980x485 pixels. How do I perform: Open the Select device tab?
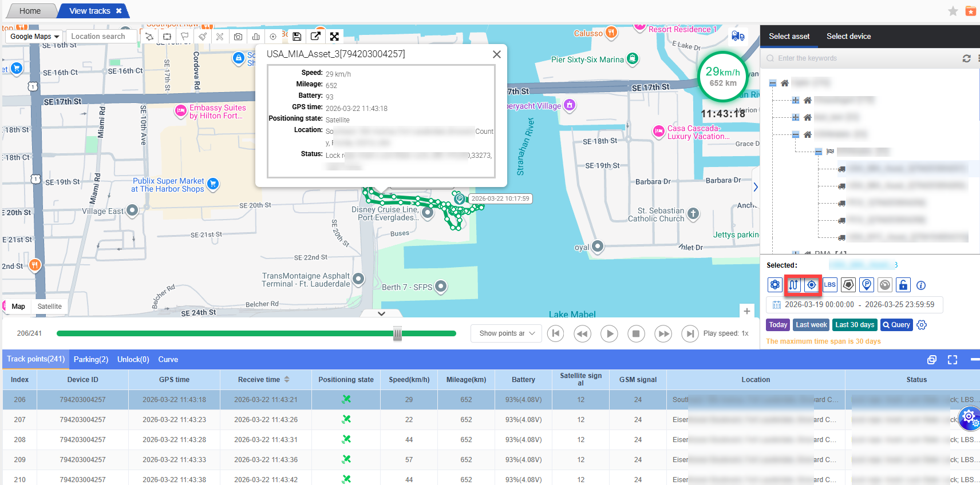(848, 36)
